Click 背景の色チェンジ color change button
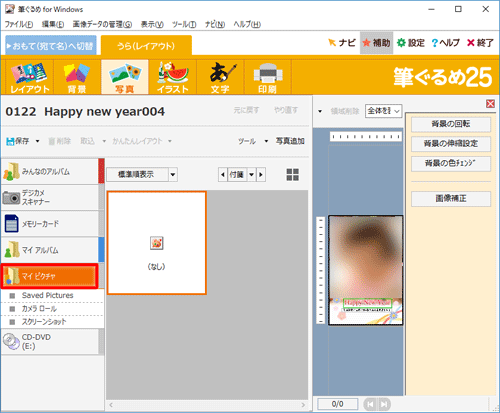500x413 pixels. (x=451, y=164)
